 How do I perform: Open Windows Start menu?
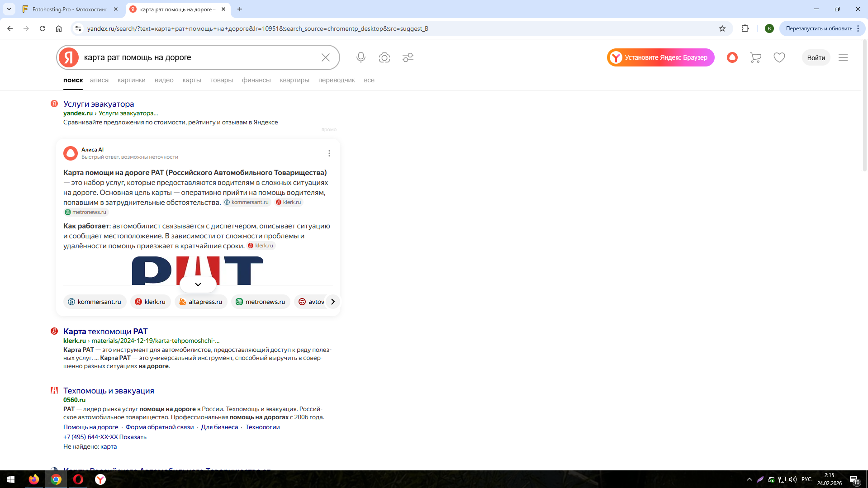pos(11,479)
